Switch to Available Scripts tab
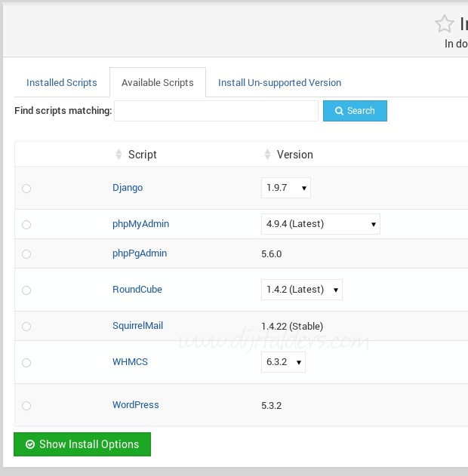Screen dimensions: 468x476 (158, 82)
